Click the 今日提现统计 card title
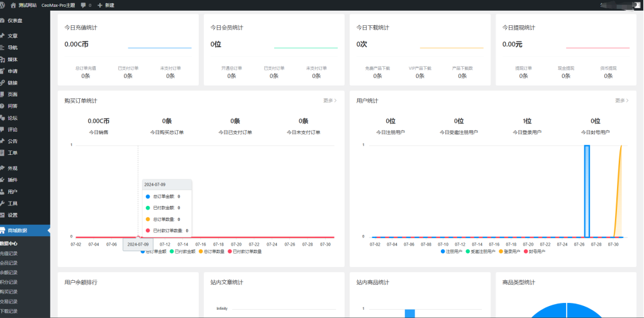Viewport: 644px width, 318px height. [x=519, y=28]
